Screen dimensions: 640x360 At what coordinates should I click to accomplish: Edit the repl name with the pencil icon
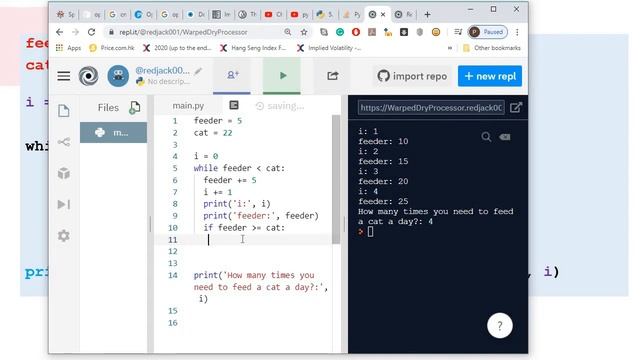(x=198, y=71)
